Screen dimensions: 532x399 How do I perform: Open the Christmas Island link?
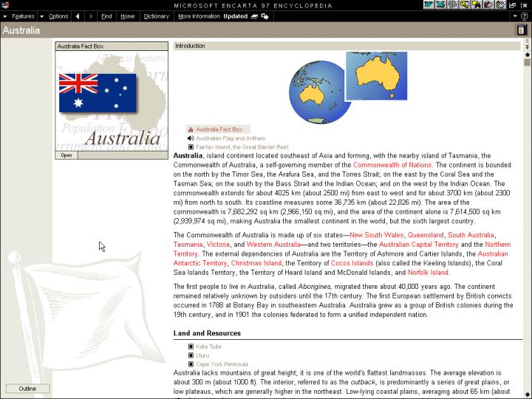tap(256, 263)
